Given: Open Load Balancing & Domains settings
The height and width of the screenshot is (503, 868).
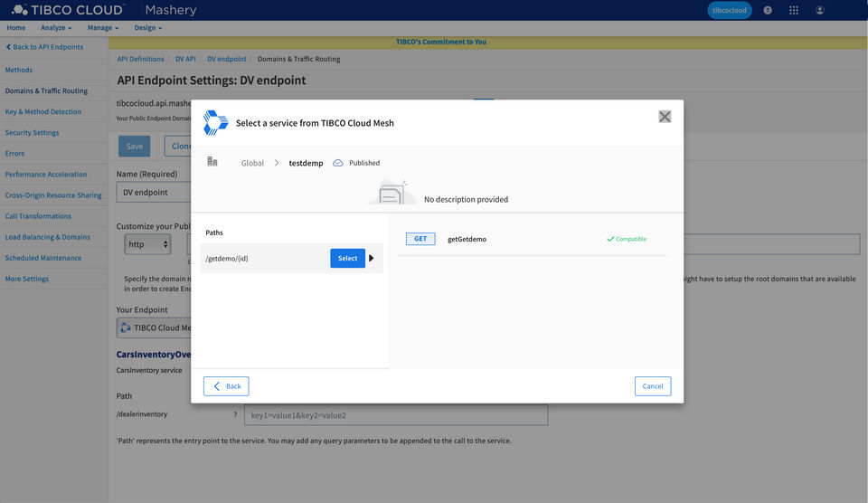Looking at the screenshot, I should (48, 237).
